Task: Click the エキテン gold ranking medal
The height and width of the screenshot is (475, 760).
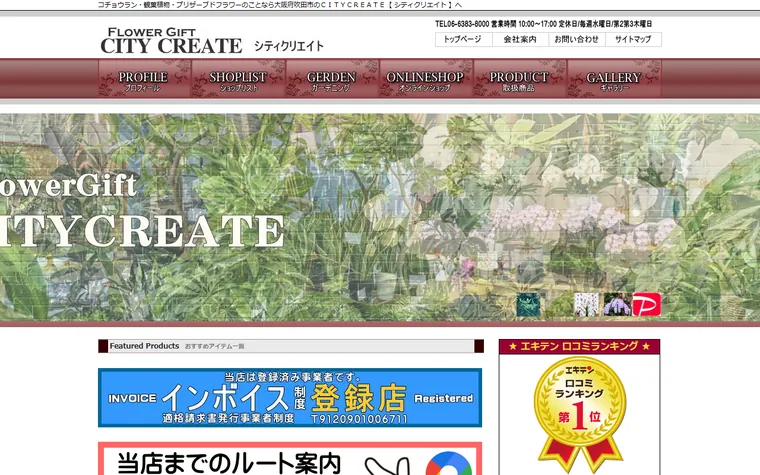Action: (580, 415)
